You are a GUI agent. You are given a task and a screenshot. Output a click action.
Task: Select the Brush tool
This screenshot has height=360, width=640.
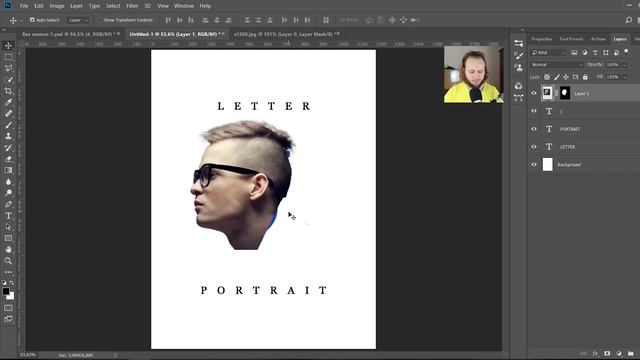[x=8, y=125]
